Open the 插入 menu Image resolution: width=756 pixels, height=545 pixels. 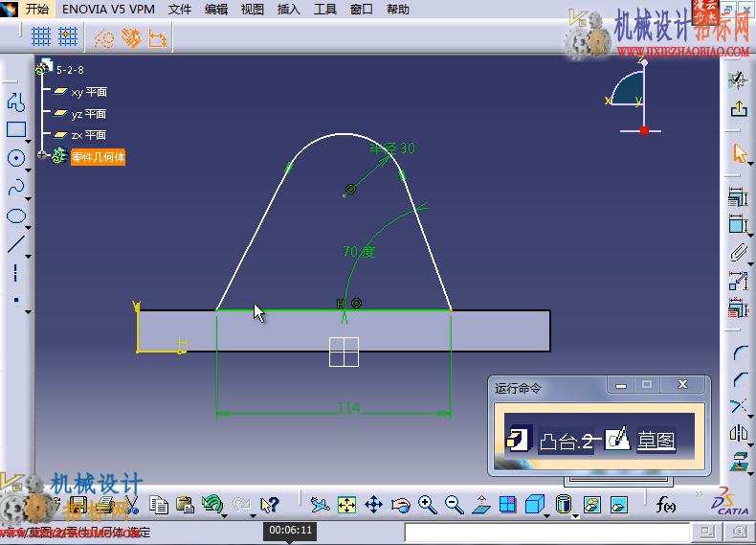(x=289, y=9)
